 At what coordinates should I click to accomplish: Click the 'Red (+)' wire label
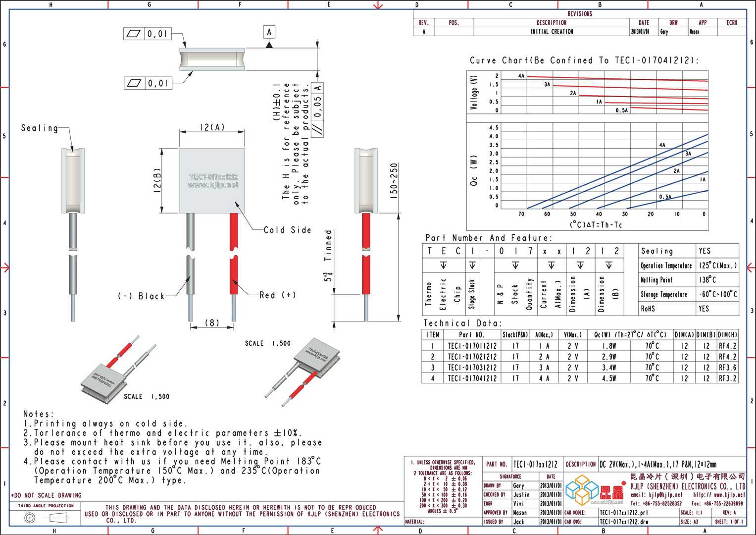[x=277, y=295]
